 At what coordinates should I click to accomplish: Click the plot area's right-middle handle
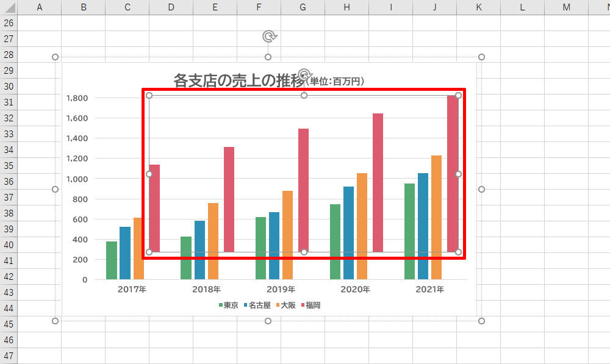(x=458, y=174)
